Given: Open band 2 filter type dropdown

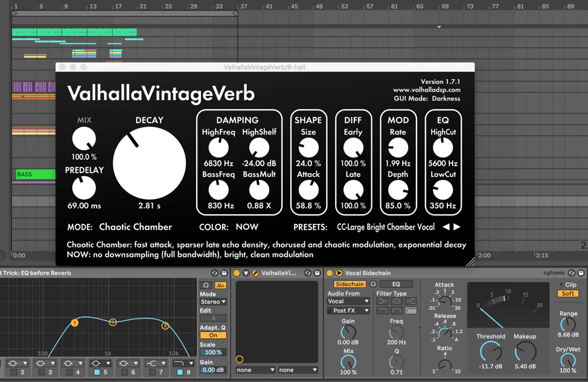Looking at the screenshot, I should 18,363.
